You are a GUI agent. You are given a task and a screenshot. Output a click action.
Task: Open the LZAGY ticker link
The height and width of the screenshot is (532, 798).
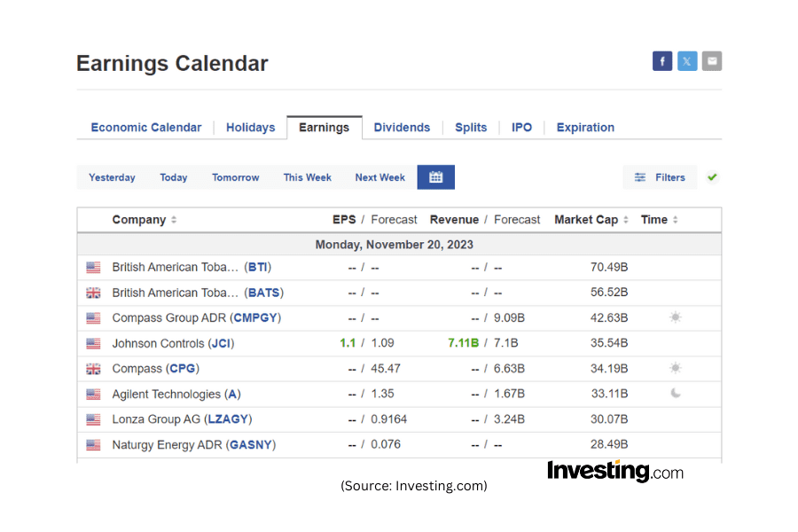228,419
